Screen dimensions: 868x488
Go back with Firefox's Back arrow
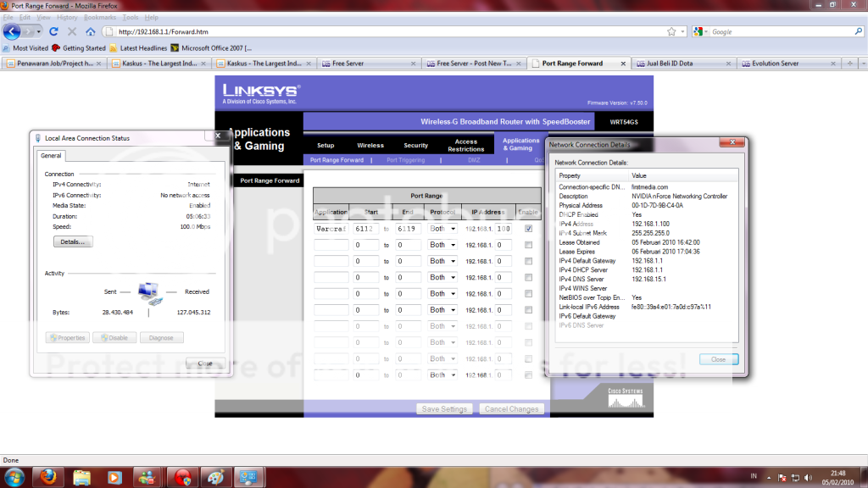(x=12, y=31)
